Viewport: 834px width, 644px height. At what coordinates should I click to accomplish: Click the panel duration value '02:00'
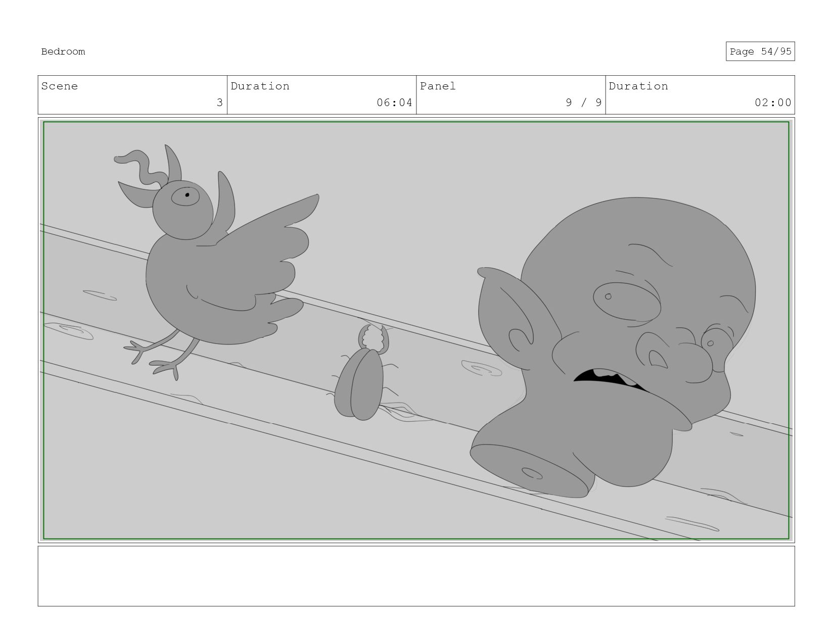(773, 103)
